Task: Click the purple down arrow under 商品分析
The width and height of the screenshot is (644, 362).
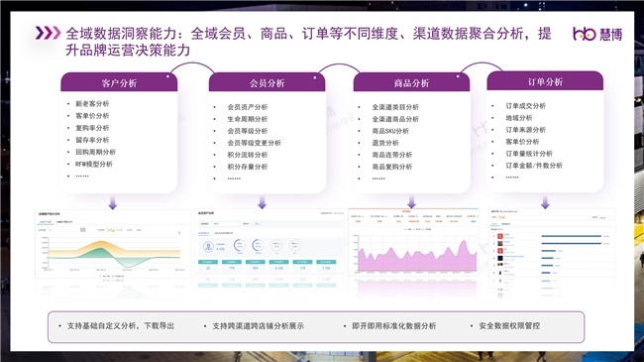Action: tap(411, 202)
